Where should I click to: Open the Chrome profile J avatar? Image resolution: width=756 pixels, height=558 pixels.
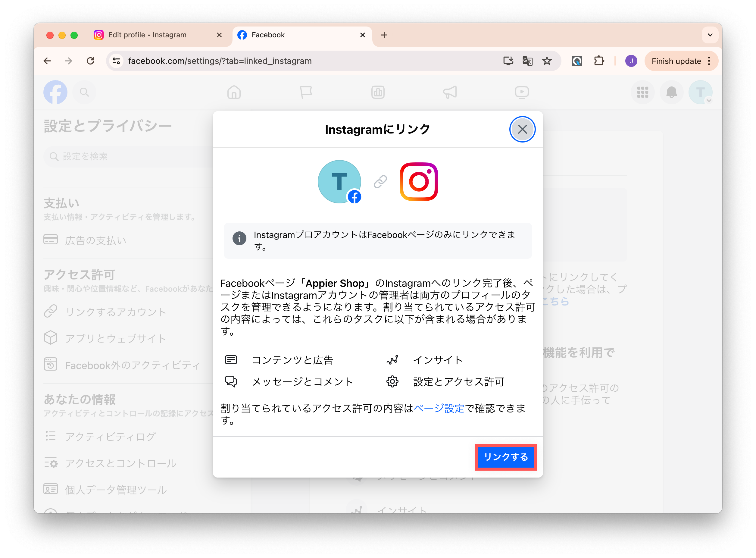click(x=631, y=61)
